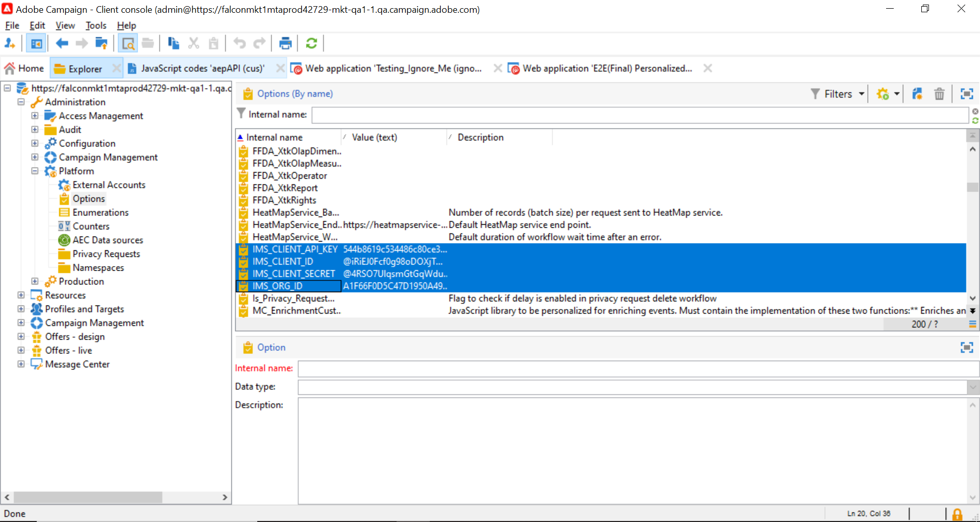The height and width of the screenshot is (522, 980).
Task: Expand the Message Center node
Action: click(x=21, y=364)
